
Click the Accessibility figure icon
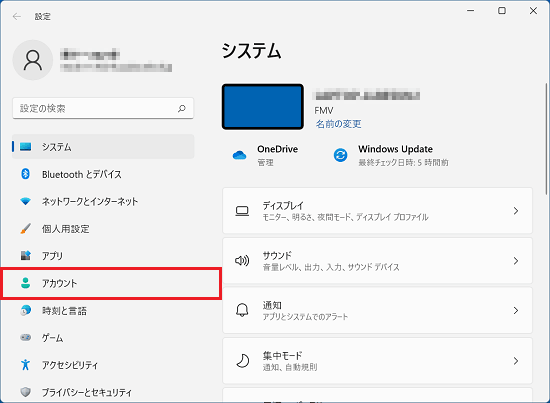(25, 365)
